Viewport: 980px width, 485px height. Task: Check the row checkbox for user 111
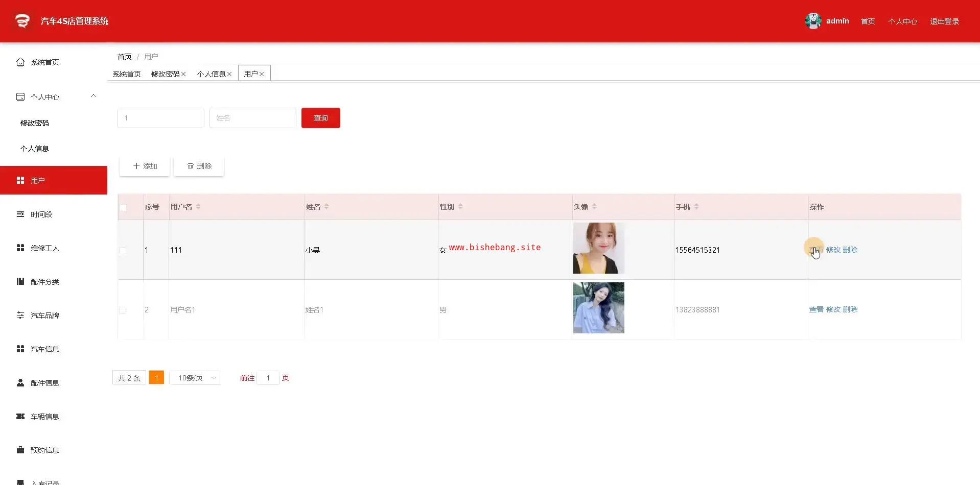[x=123, y=251]
